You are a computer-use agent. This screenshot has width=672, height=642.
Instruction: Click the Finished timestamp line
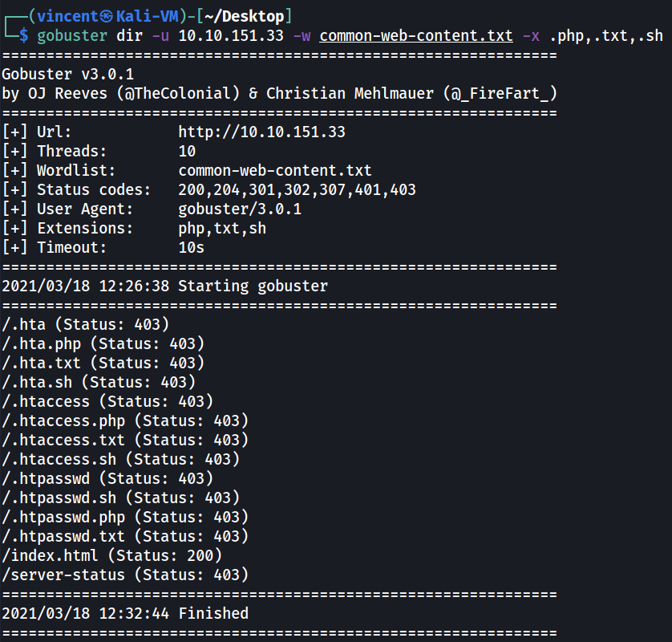[125, 614]
